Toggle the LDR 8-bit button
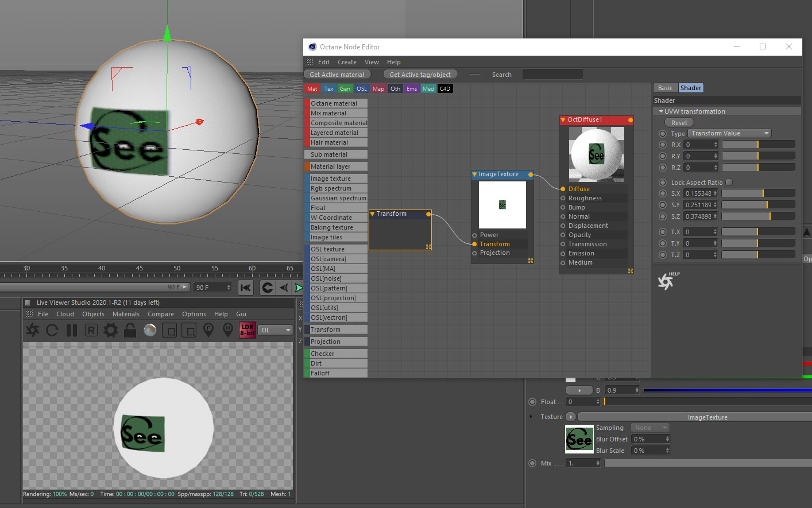 pos(248,330)
